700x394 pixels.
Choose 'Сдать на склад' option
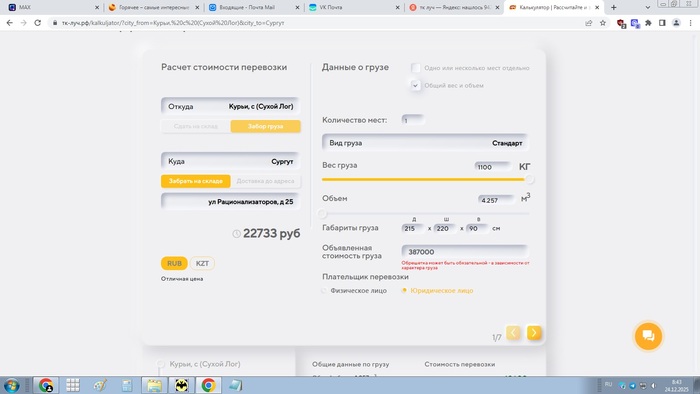(x=196, y=126)
